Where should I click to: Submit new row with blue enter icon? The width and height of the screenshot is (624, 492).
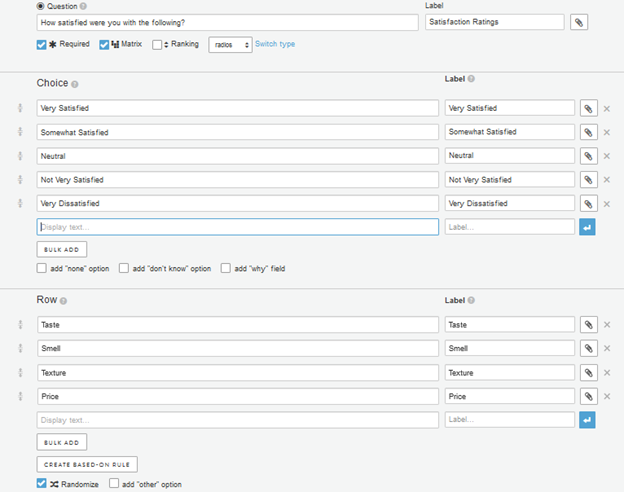tap(587, 420)
